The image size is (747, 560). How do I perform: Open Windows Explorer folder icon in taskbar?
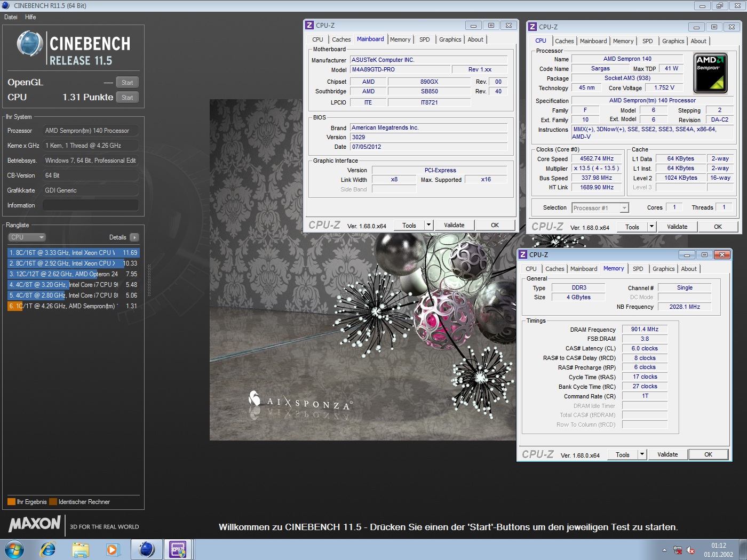tap(81, 549)
